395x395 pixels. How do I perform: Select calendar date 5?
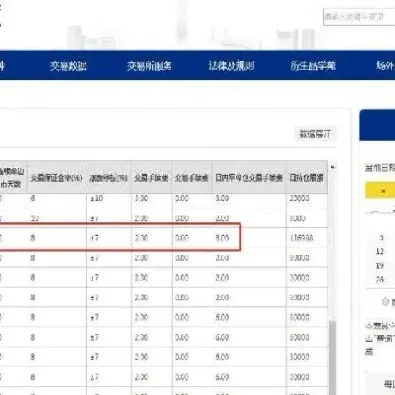[x=381, y=238]
